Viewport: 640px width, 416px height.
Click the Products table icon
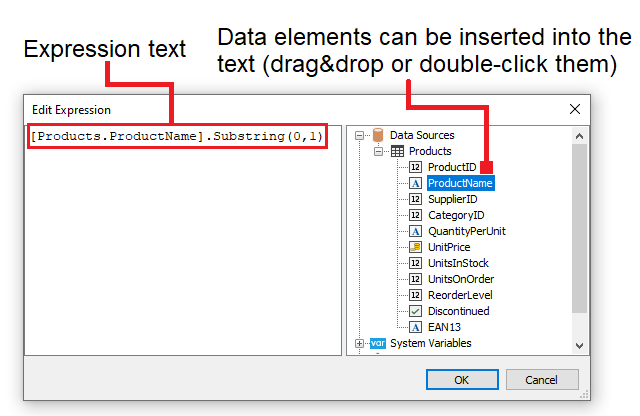point(397,151)
